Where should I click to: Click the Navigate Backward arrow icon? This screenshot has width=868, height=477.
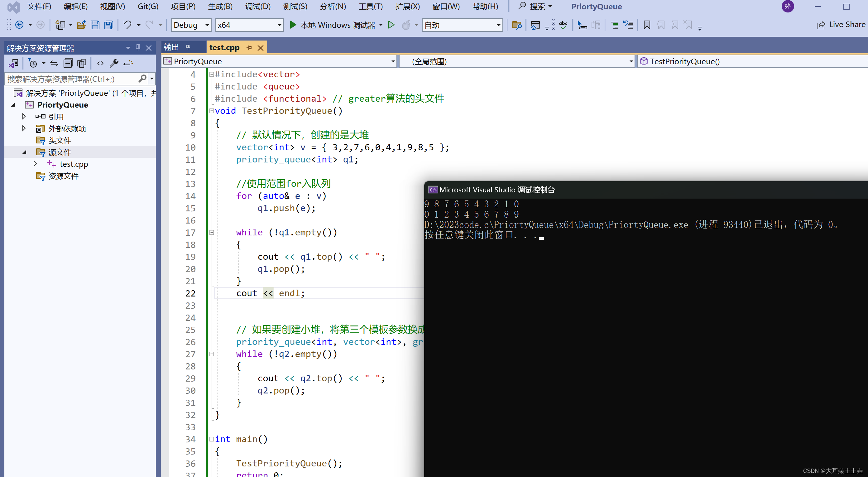pyautogui.click(x=19, y=25)
